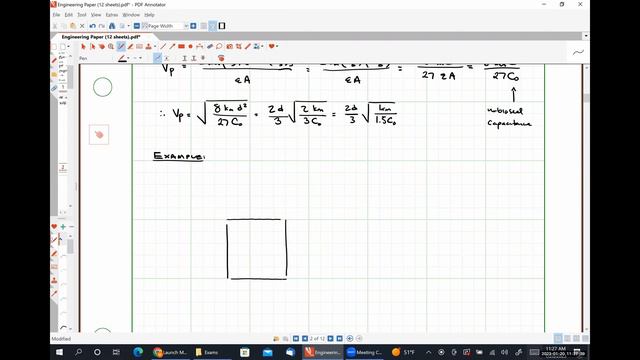Screen dimensions: 640x360
Task: Click the pen color swatch
Action: pyautogui.click(x=122, y=59)
